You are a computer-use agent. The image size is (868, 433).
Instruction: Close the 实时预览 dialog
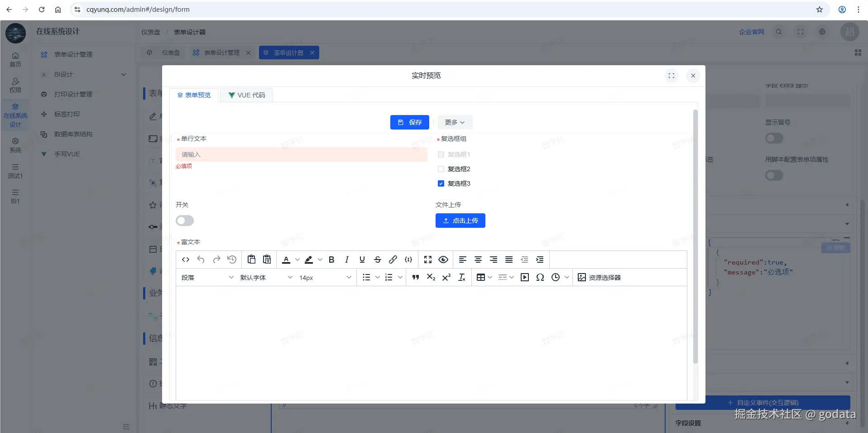point(693,76)
